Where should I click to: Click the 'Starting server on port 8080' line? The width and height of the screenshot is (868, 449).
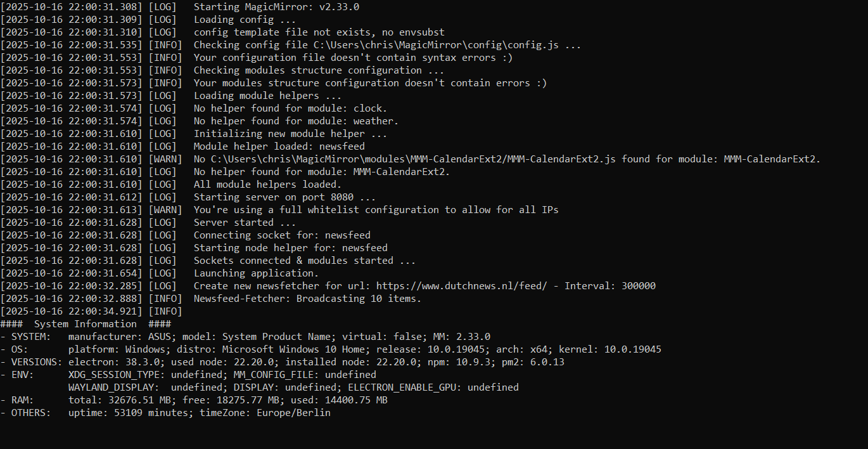click(x=188, y=197)
